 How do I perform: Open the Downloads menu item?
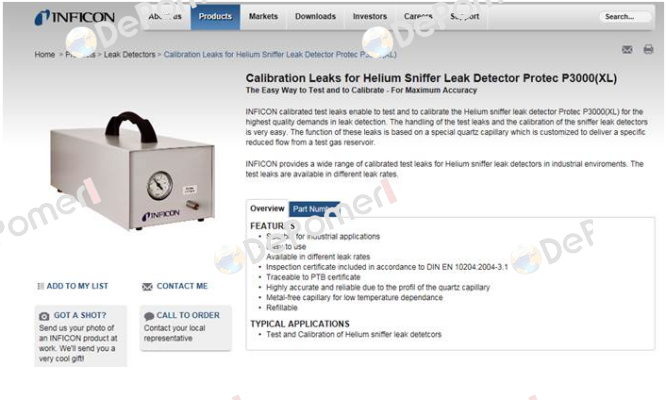click(x=315, y=17)
